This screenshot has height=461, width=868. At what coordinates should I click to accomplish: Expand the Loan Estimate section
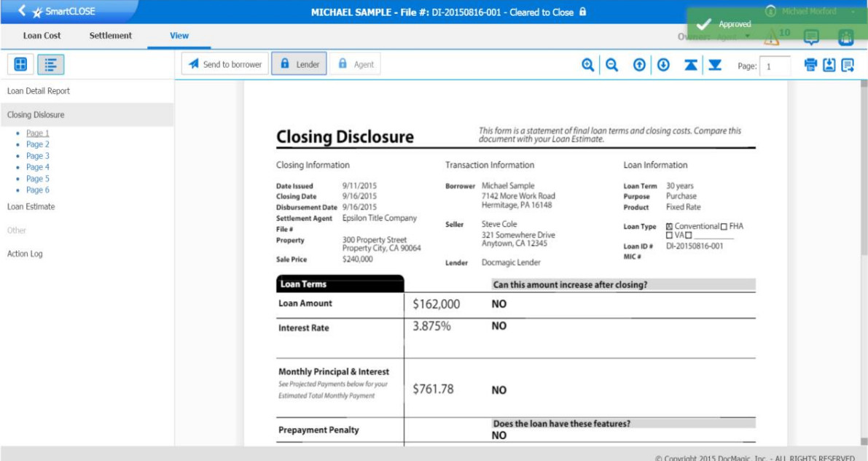pyautogui.click(x=31, y=206)
